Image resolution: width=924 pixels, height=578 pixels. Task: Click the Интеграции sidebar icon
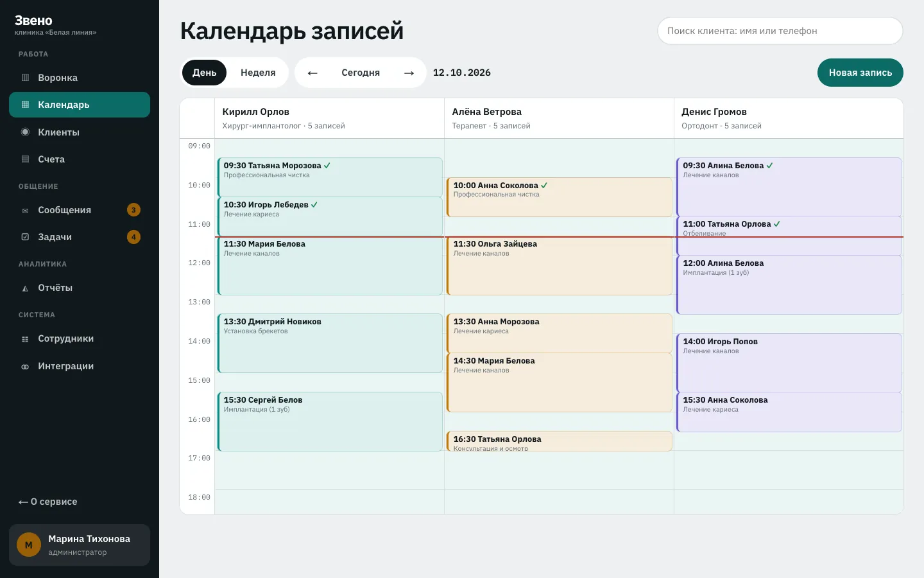point(25,367)
